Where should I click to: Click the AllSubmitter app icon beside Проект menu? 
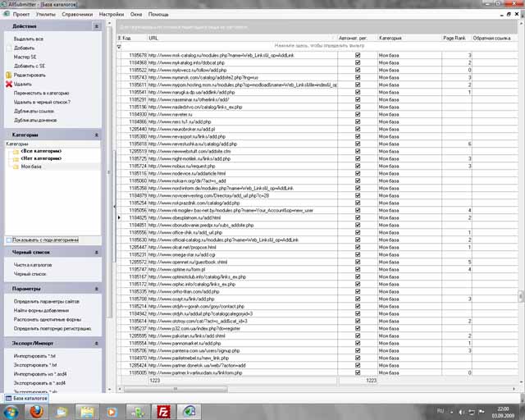(x=6, y=14)
